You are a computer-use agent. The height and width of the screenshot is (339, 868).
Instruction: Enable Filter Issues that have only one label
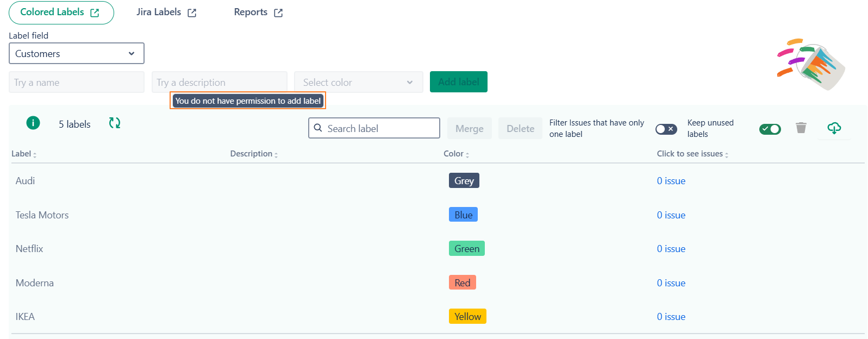pos(666,129)
